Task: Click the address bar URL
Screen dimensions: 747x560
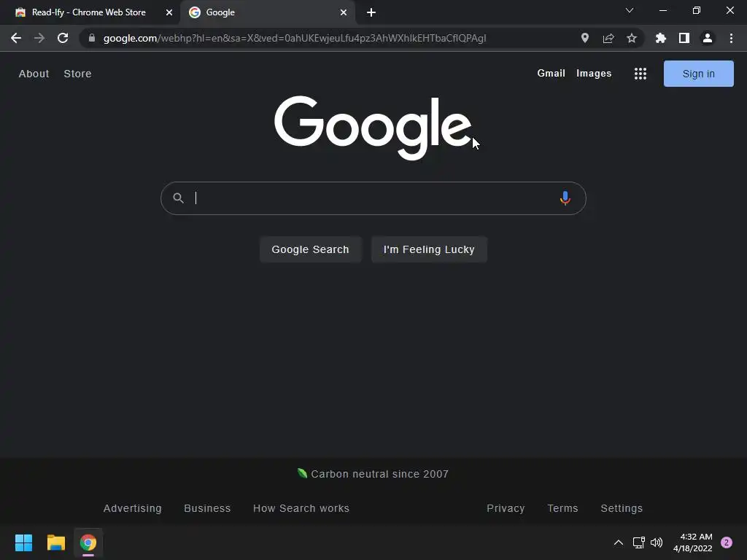Action: click(x=295, y=38)
